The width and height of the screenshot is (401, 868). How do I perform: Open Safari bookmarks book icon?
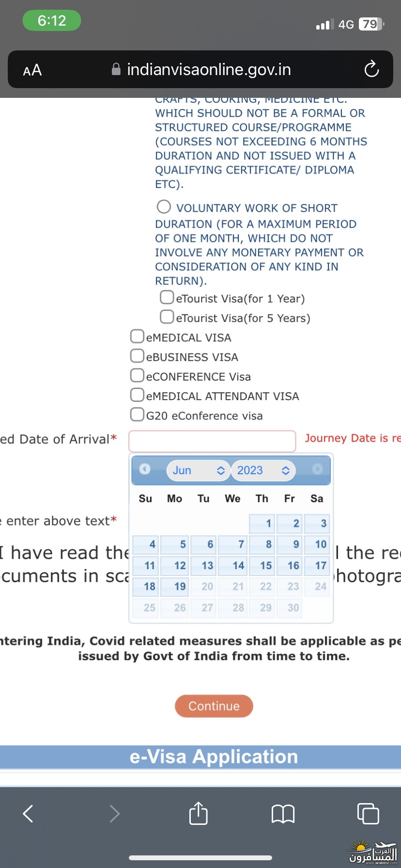pyautogui.click(x=283, y=814)
